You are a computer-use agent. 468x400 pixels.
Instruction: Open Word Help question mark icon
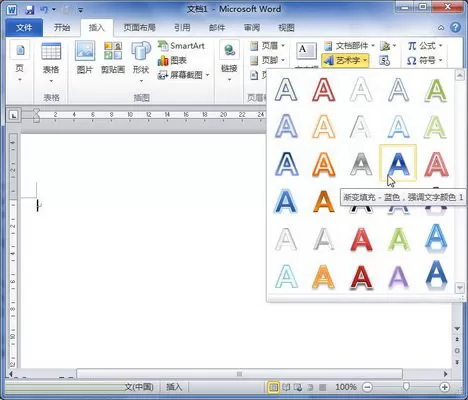[x=455, y=27]
